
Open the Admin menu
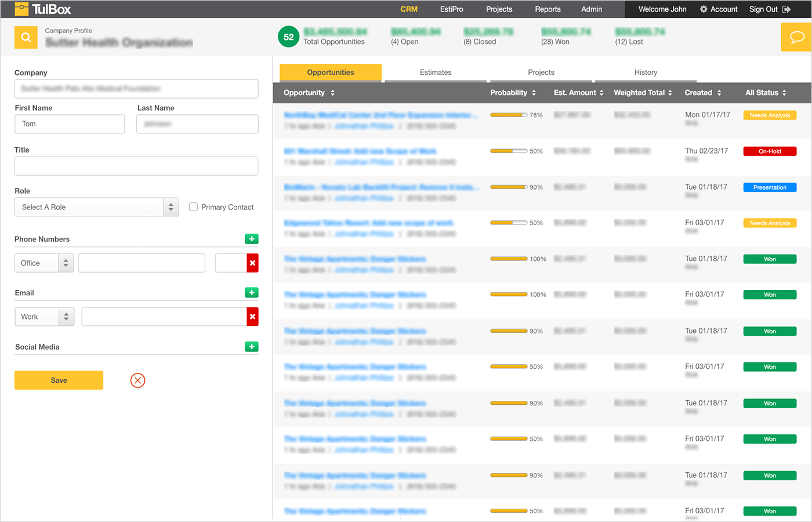(592, 9)
